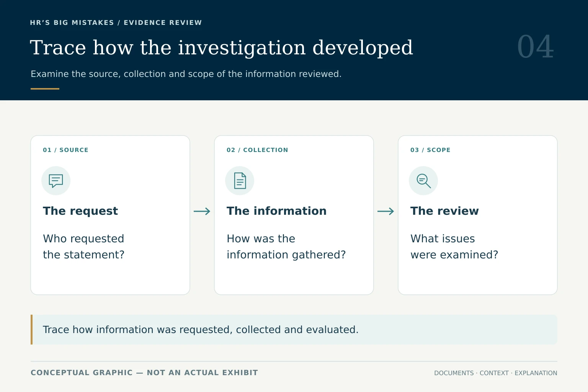Click the slide number "04"
588x392 pixels.
(536, 47)
